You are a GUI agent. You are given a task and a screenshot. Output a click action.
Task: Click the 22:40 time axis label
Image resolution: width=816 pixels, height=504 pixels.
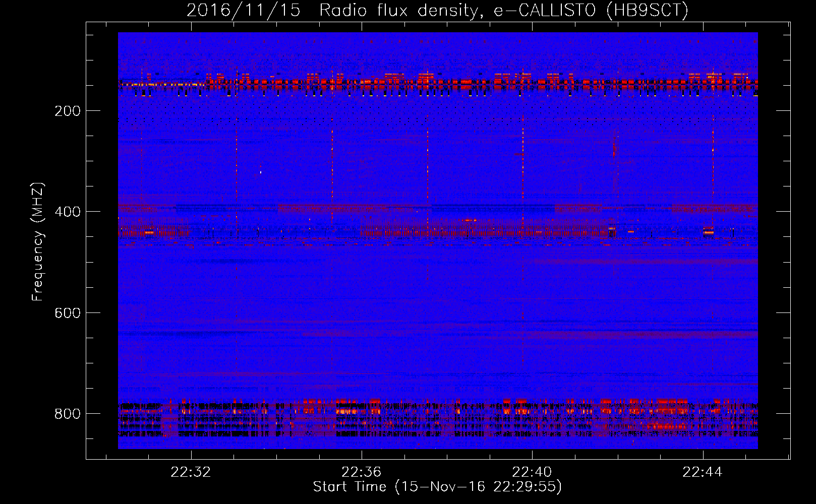point(532,472)
